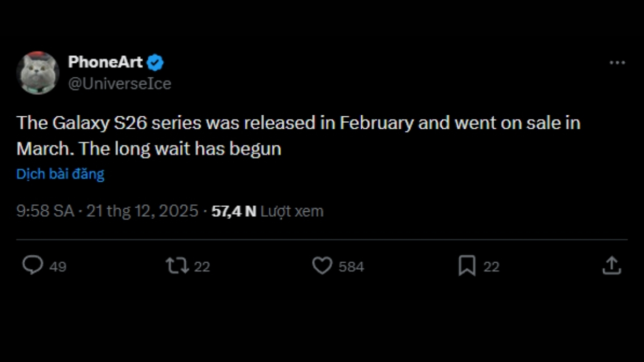Click the like count 584

pyautogui.click(x=351, y=267)
